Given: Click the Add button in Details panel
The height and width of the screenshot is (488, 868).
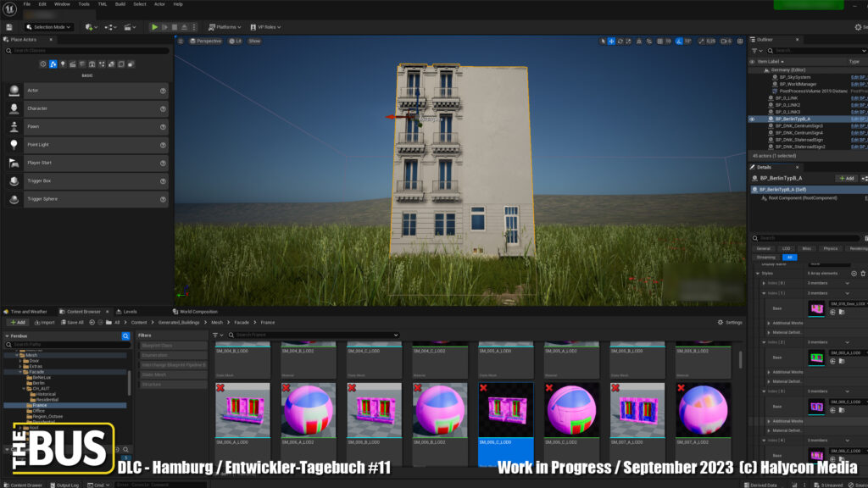Looking at the screenshot, I should click(845, 179).
